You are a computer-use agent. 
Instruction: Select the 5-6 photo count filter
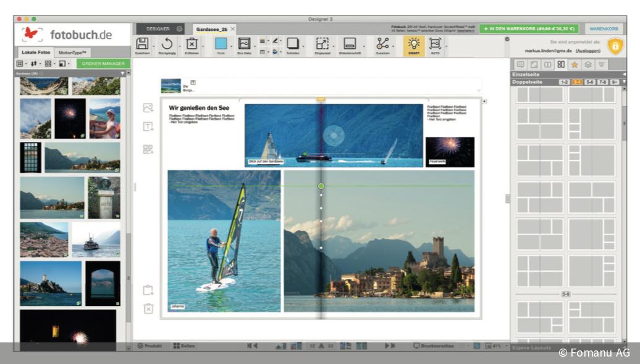[589, 82]
